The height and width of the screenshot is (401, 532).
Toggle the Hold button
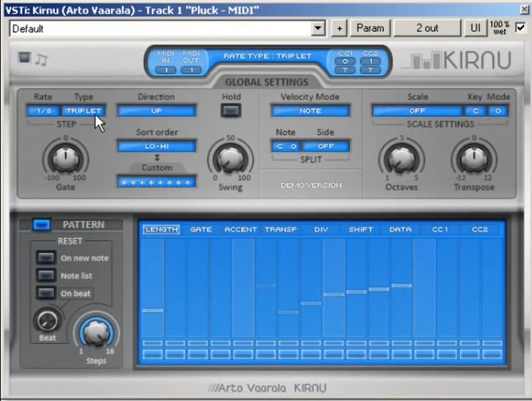pos(231,110)
